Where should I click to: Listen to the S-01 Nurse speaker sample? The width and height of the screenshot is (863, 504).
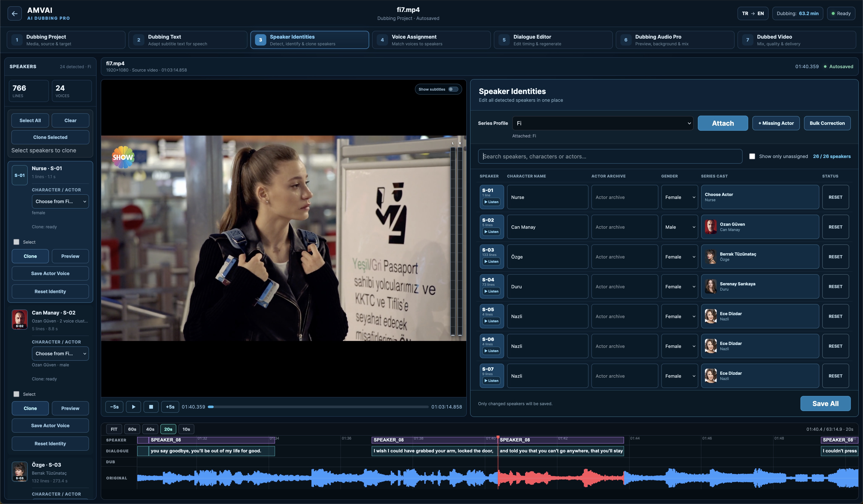point(492,202)
